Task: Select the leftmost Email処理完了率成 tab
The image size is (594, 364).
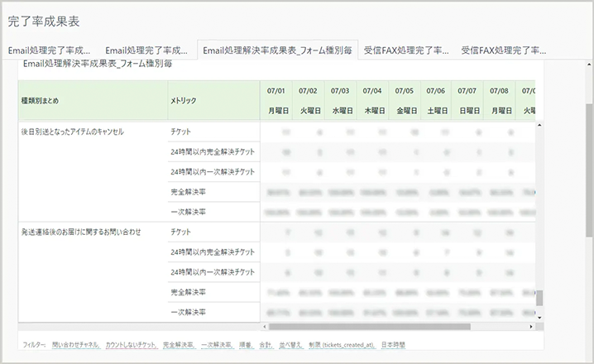Action: [50, 50]
